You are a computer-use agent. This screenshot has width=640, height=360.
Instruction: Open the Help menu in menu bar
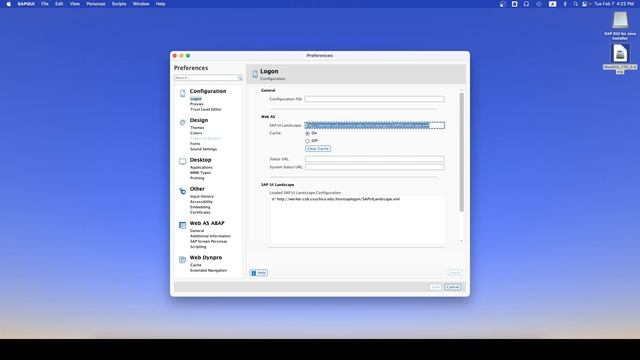coord(160,4)
